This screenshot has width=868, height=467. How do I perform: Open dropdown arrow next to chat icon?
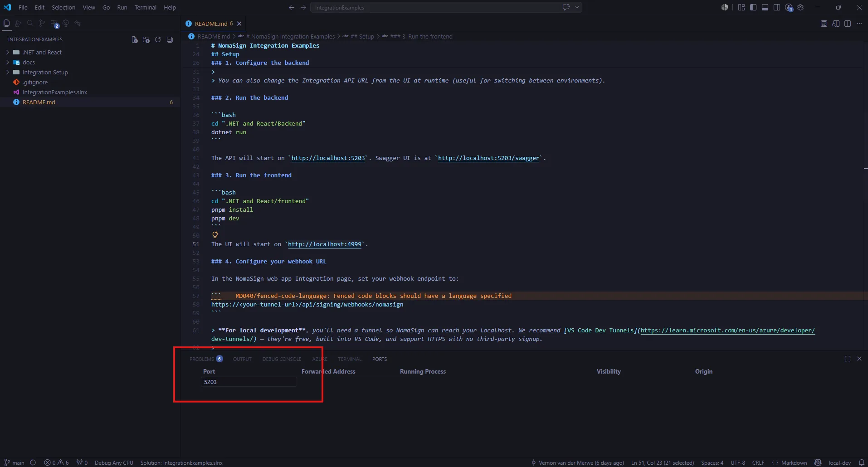click(x=577, y=7)
